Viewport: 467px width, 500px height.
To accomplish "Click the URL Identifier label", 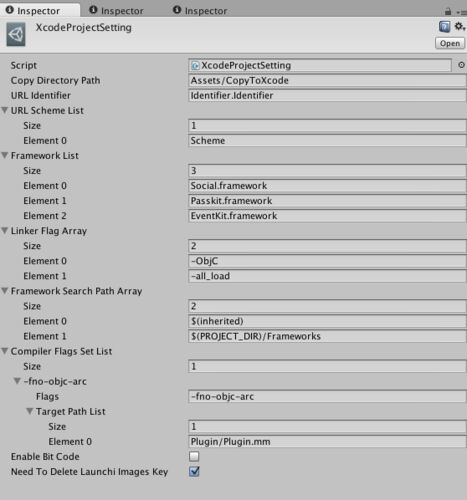I will coord(41,95).
